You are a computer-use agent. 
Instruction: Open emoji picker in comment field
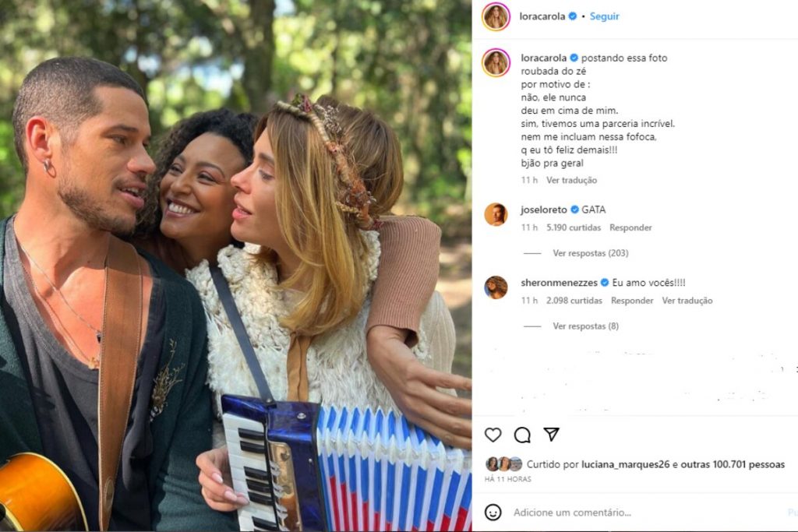tap(493, 512)
